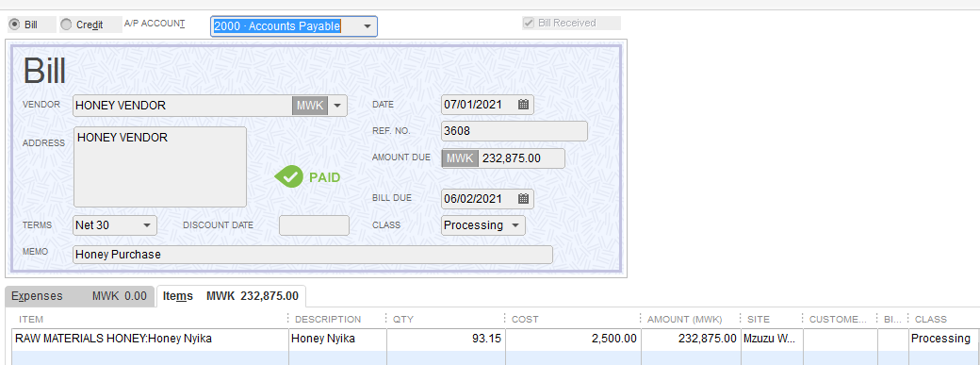Switch to the Expenses tab

coord(80,296)
